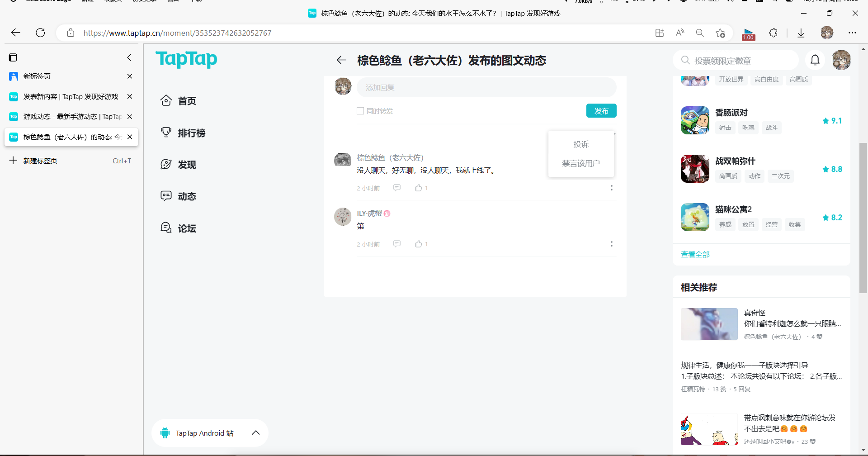Image resolution: width=868 pixels, height=456 pixels.
Task: Activate read aloud icon
Action: tap(680, 33)
